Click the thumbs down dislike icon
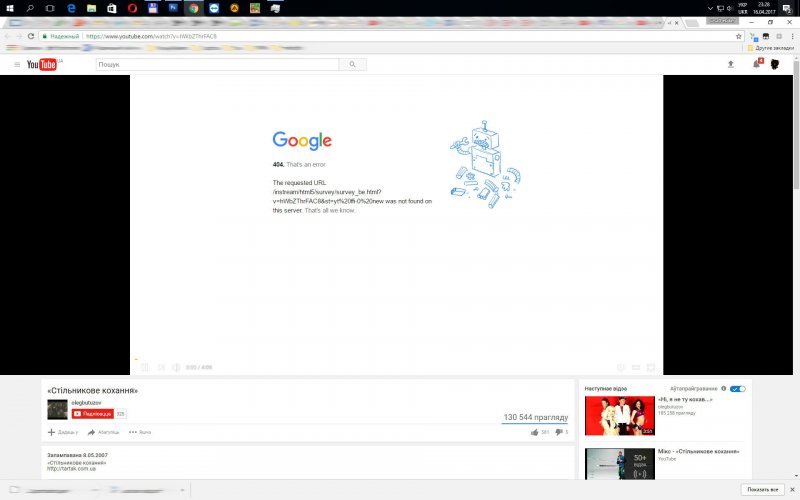The width and height of the screenshot is (800, 500). (x=559, y=432)
